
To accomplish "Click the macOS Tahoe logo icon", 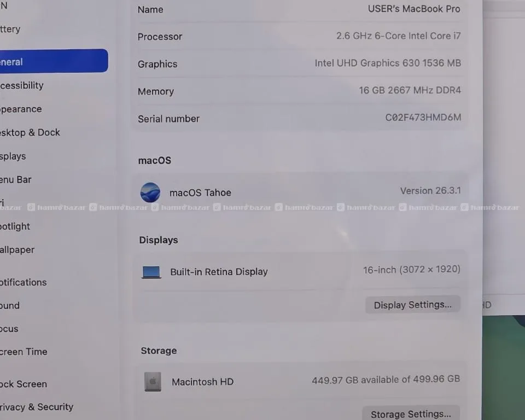I will pyautogui.click(x=150, y=192).
